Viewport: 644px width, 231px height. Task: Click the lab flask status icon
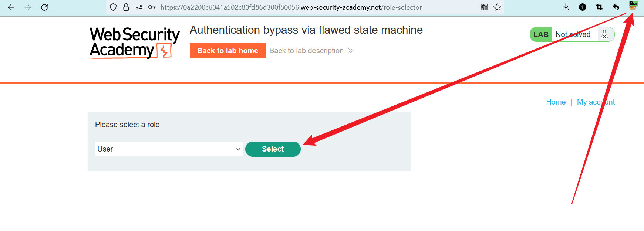[x=604, y=34]
